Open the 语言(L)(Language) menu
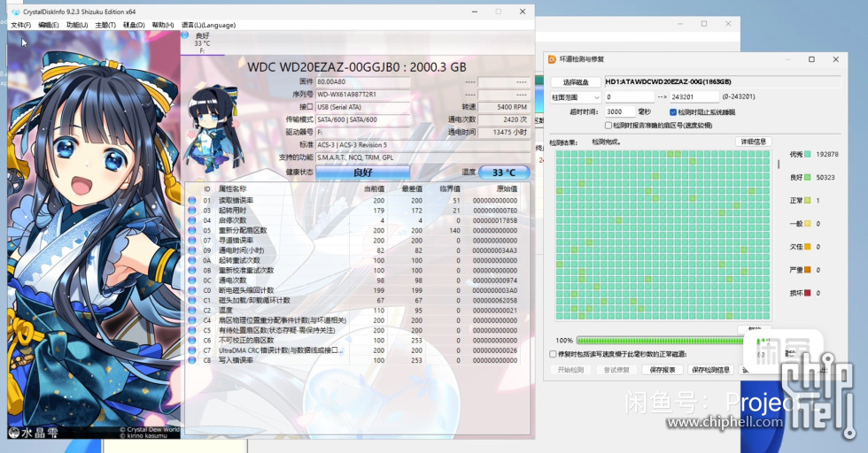 [x=208, y=25]
